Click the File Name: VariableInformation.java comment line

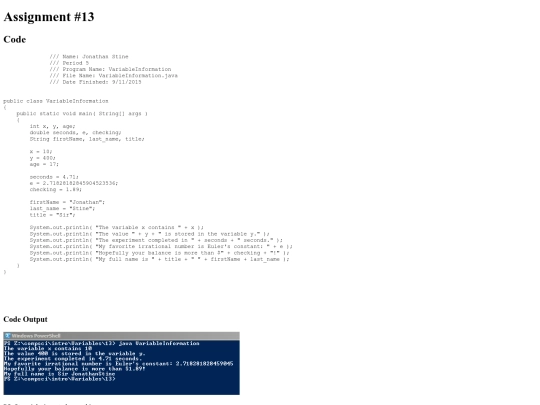pyautogui.click(x=114, y=75)
